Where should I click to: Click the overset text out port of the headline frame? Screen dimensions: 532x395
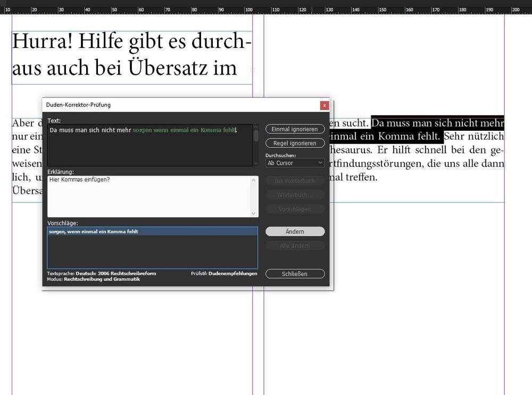click(x=252, y=70)
